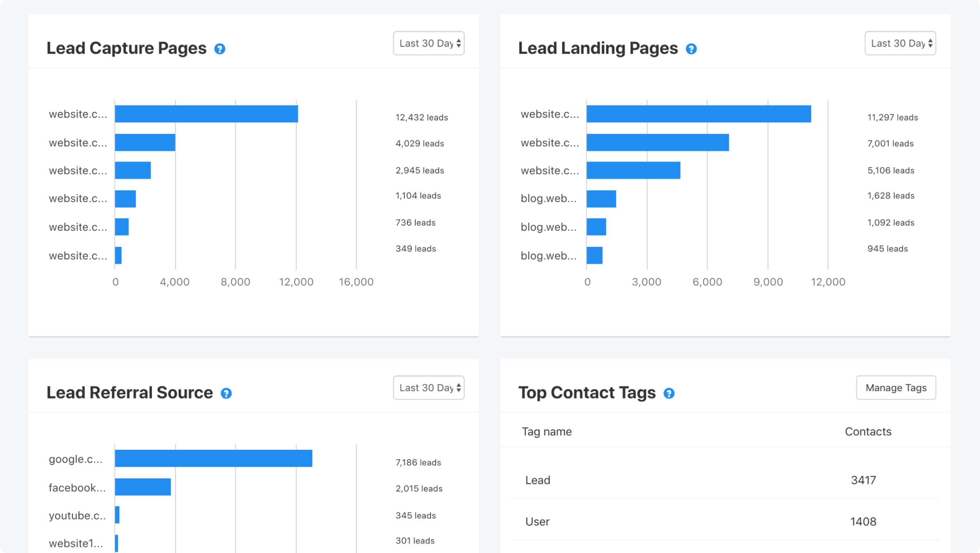Click the top website link in Lead Capture Pages
The height and width of the screenshot is (553, 980).
coord(78,114)
